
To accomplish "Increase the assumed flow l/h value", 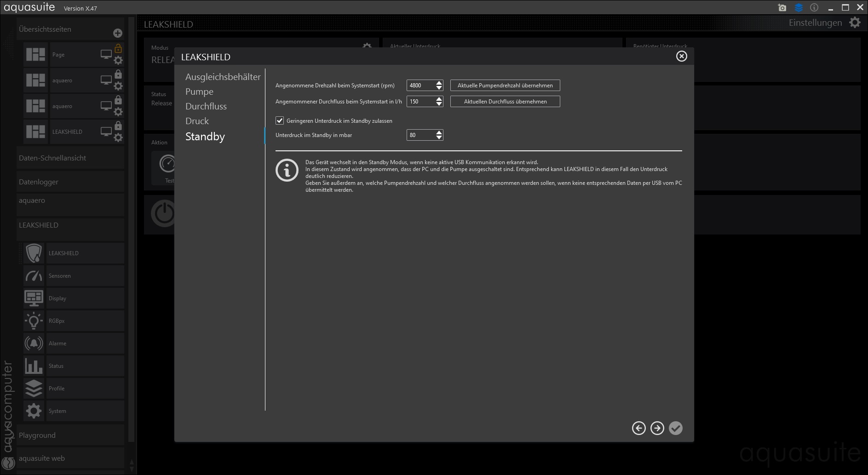I will (439, 99).
